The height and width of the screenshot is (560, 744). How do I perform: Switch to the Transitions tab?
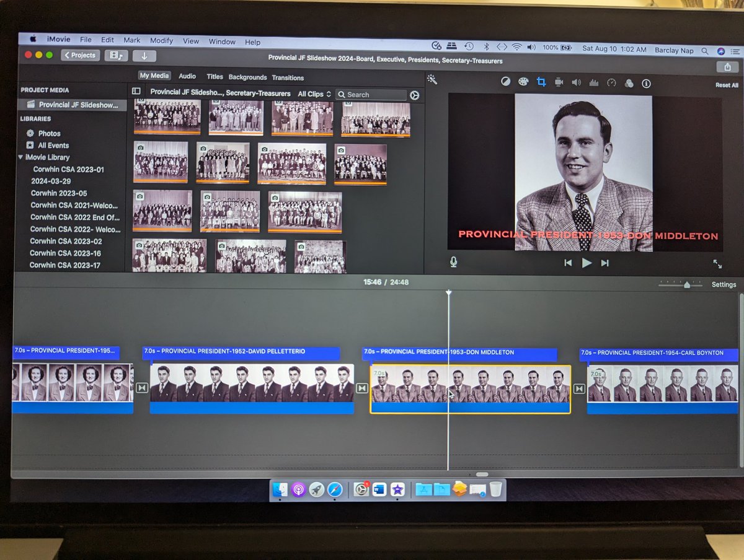[288, 78]
